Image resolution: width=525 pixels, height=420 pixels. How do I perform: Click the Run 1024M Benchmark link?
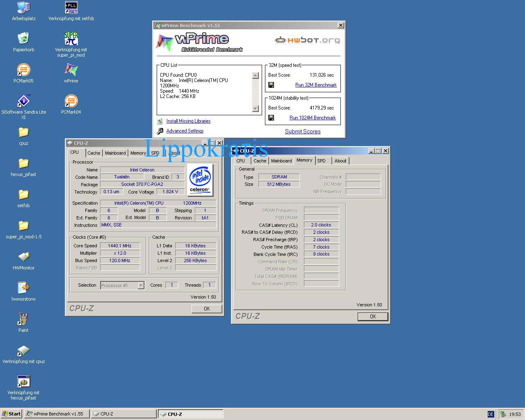pyautogui.click(x=313, y=118)
